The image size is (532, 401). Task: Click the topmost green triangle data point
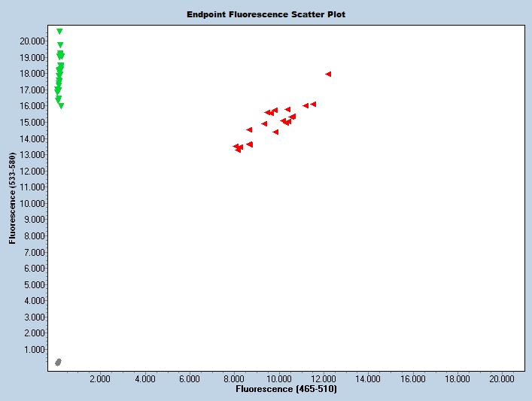tap(59, 32)
